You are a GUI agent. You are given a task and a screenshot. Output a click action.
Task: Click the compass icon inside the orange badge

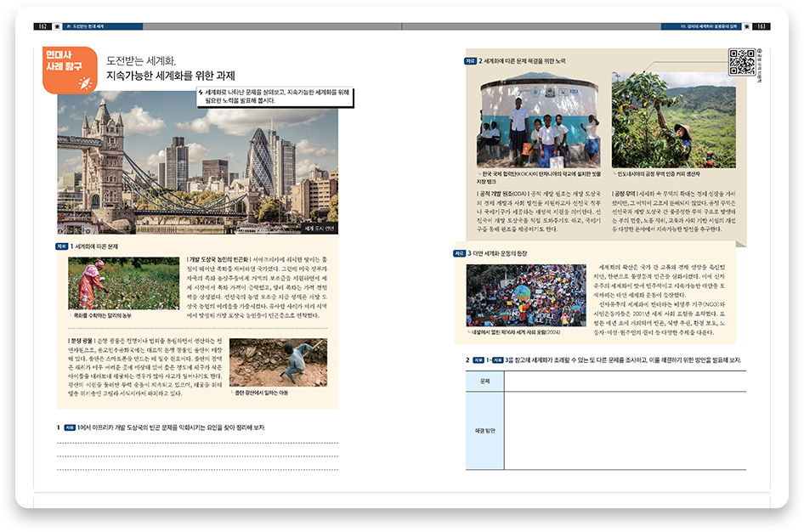[85, 83]
